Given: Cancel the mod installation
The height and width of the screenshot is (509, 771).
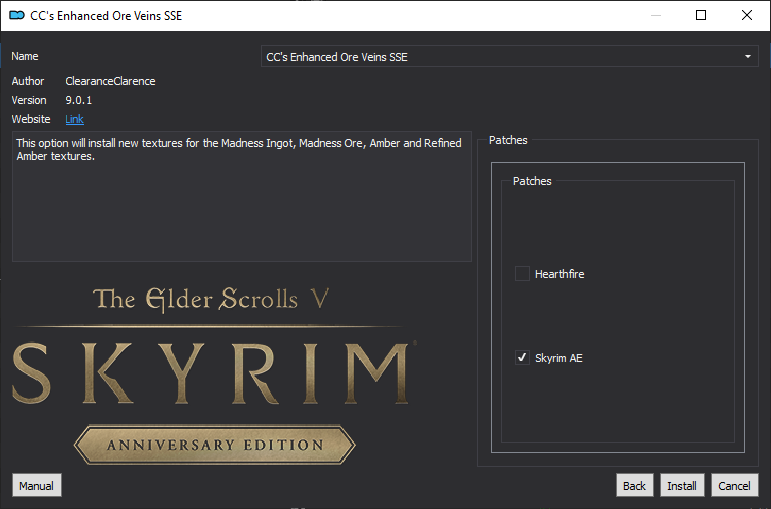Looking at the screenshot, I should tap(735, 486).
